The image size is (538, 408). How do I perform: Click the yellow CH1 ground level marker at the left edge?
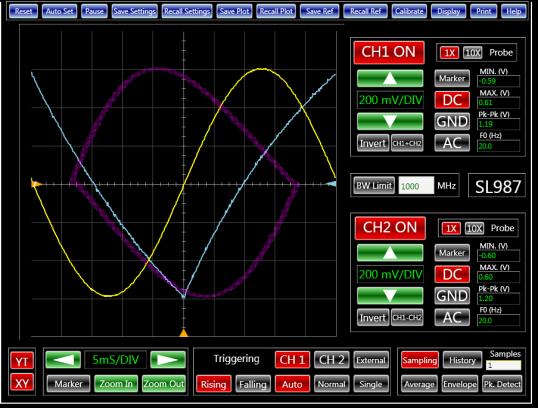[x=36, y=184]
